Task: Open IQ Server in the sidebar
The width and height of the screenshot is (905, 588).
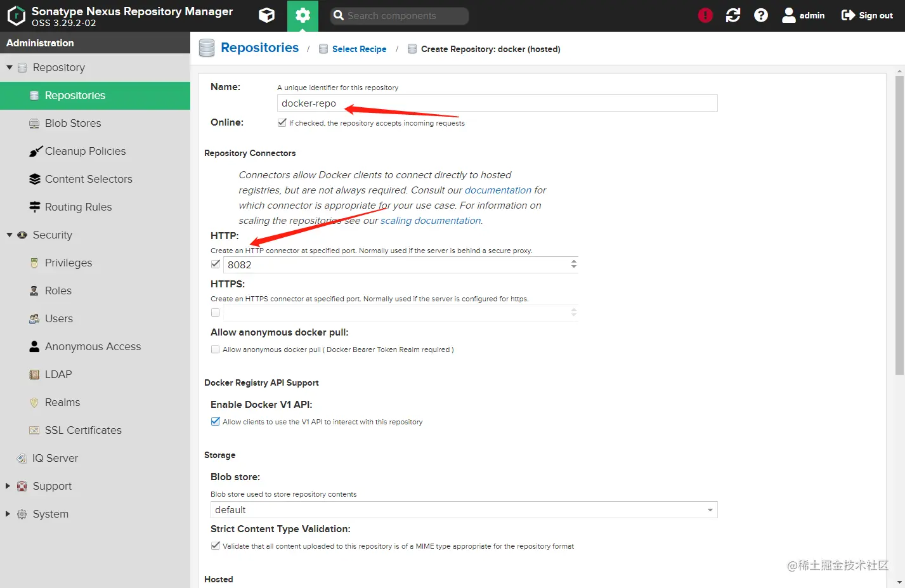Action: pos(95,458)
